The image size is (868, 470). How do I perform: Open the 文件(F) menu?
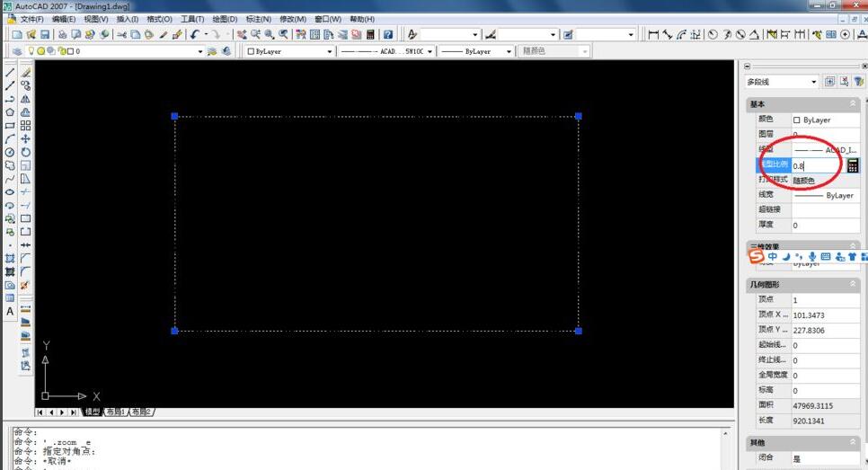(x=31, y=19)
